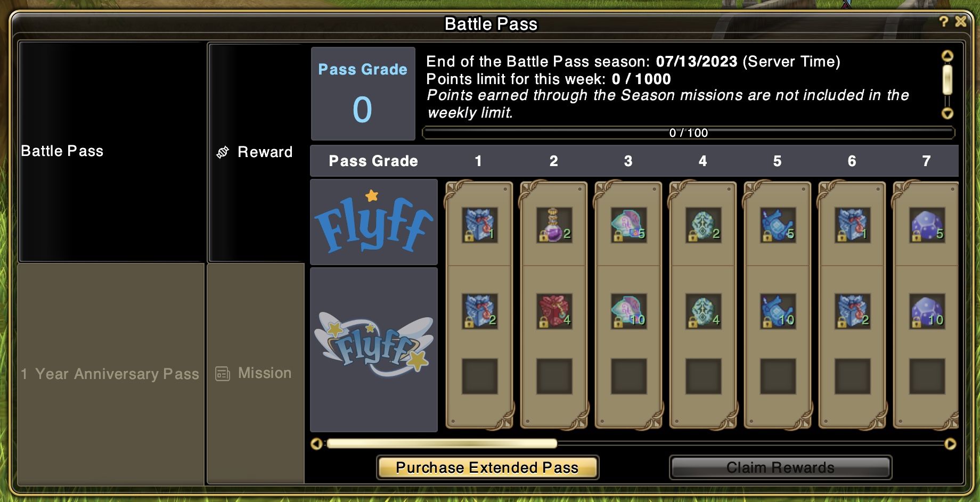Select the grade 5 free blue scroll reward
Screen dimensions: 980x502
[x=778, y=225]
